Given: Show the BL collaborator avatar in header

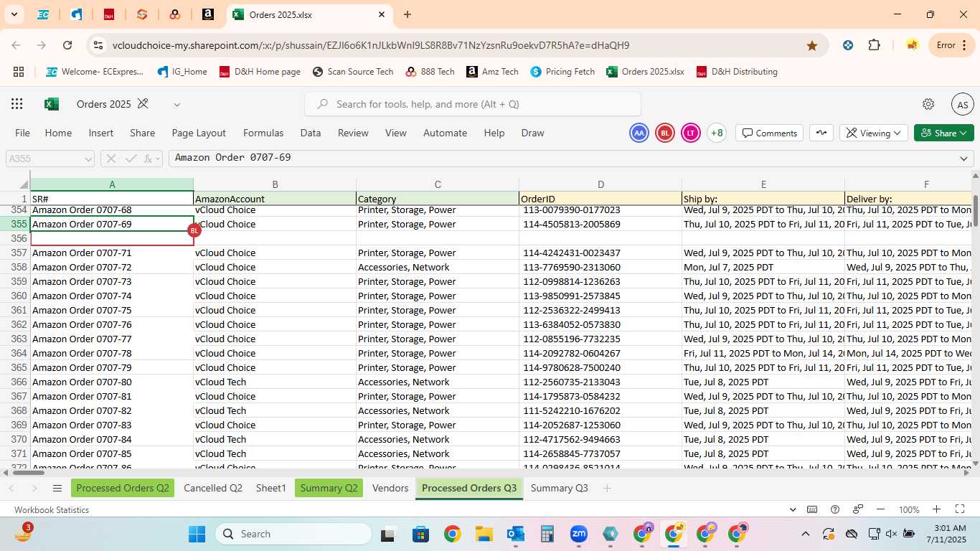Looking at the screenshot, I should [x=665, y=133].
